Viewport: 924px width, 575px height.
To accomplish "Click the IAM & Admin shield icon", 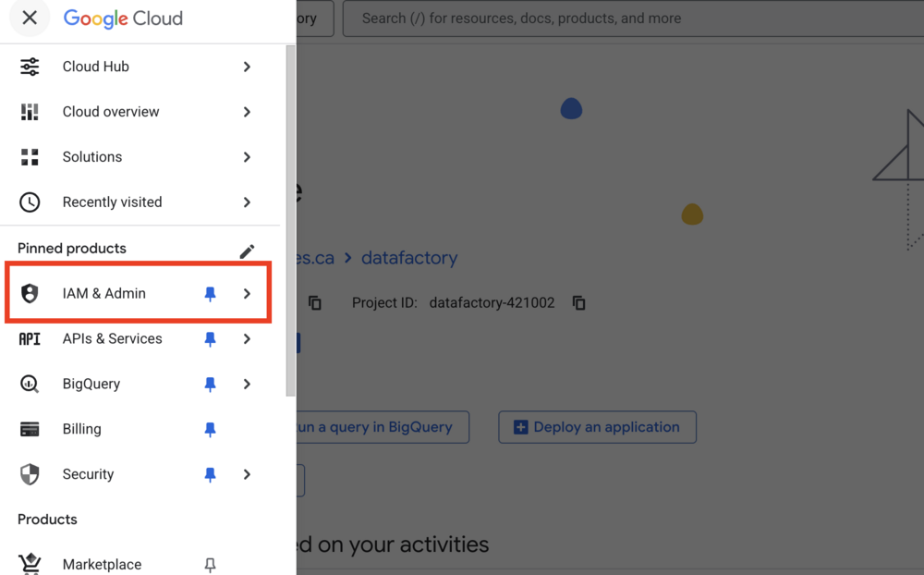I will pyautogui.click(x=30, y=293).
